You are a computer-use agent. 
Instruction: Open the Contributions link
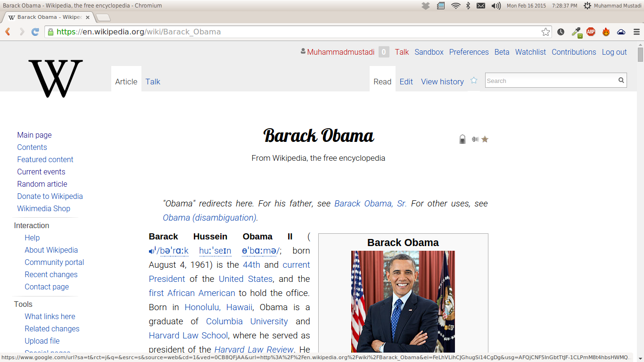click(574, 52)
